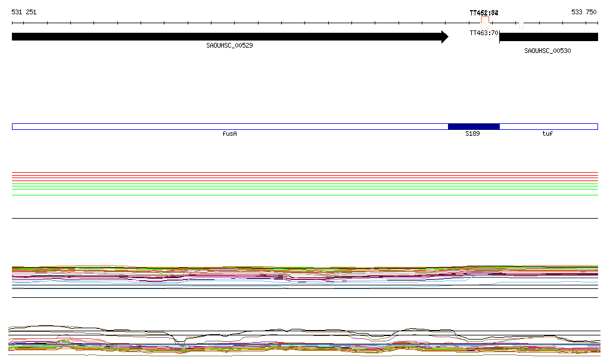This screenshot has width=610, height=364.
Task: Click the 533 750 end coordinate
Action: tap(583, 13)
